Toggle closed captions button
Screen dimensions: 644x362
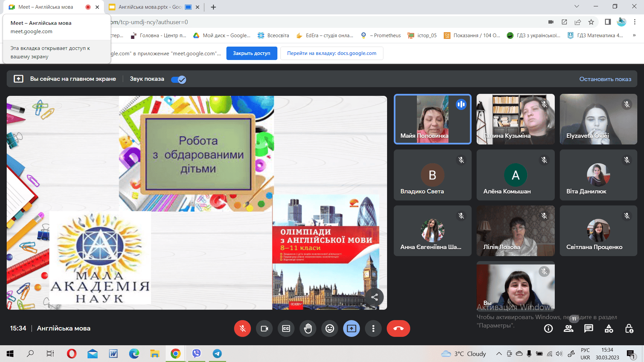286,328
